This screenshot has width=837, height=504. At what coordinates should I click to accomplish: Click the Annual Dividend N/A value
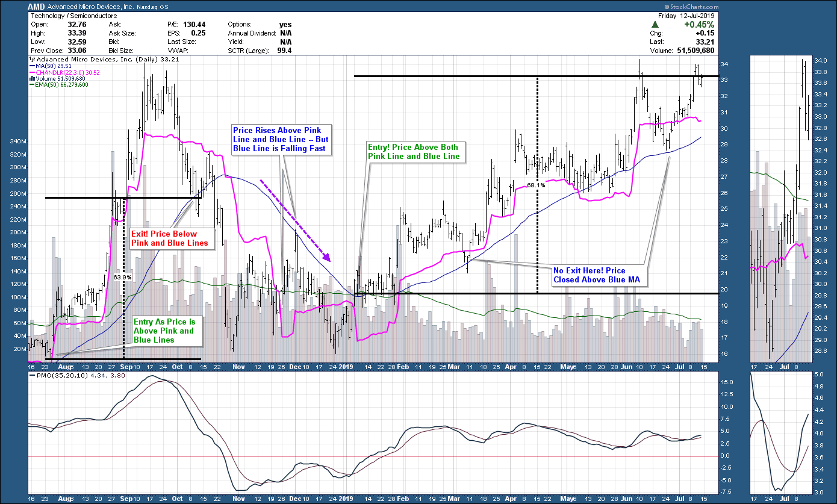(x=285, y=34)
